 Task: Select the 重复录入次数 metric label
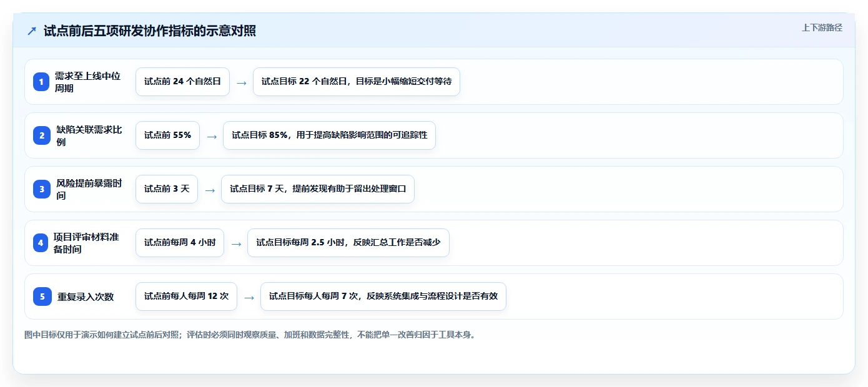point(86,296)
